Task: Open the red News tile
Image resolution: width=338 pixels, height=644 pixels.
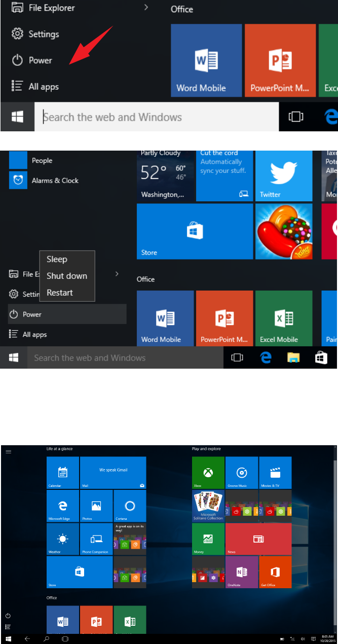Action: pyautogui.click(x=258, y=539)
